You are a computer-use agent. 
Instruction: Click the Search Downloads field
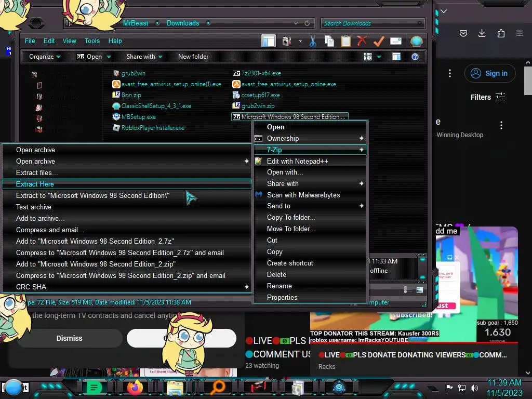coord(373,23)
